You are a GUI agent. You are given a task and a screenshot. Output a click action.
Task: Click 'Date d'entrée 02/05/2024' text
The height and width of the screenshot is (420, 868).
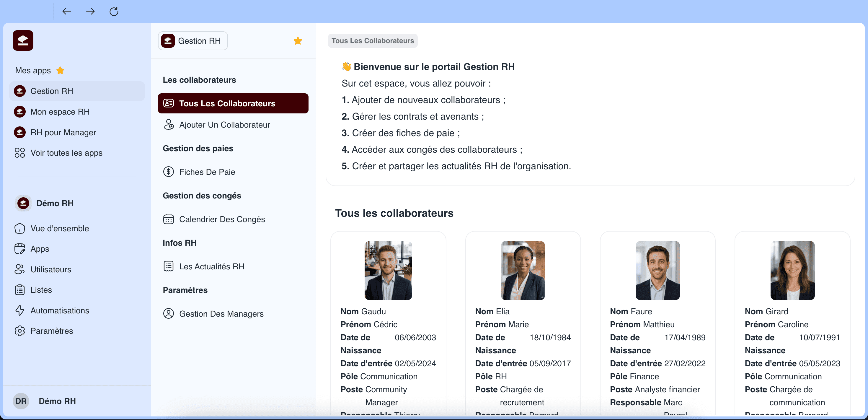coord(388,363)
